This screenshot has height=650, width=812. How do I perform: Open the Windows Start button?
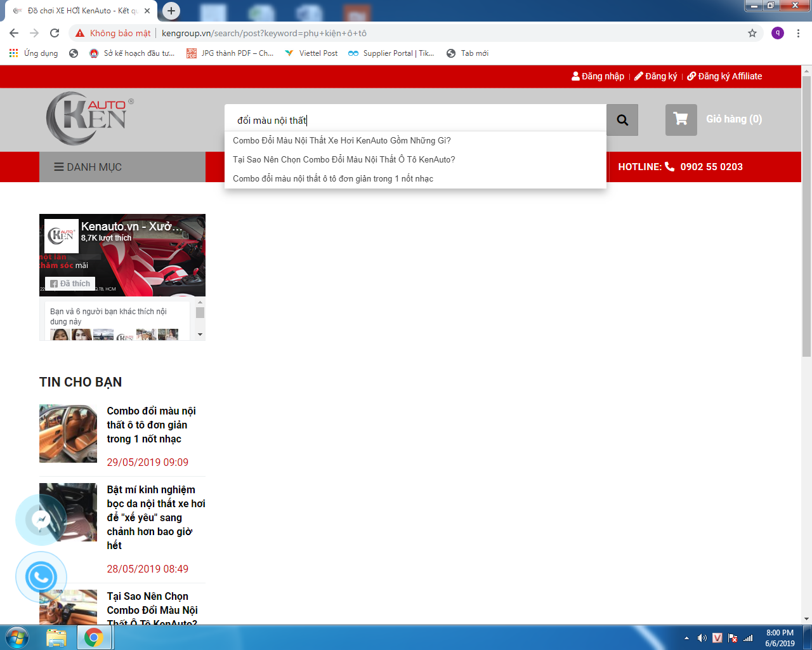[x=17, y=637]
